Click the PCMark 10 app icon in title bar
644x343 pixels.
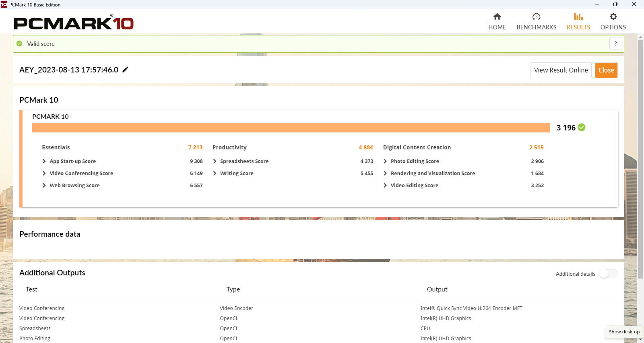pos(4,4)
